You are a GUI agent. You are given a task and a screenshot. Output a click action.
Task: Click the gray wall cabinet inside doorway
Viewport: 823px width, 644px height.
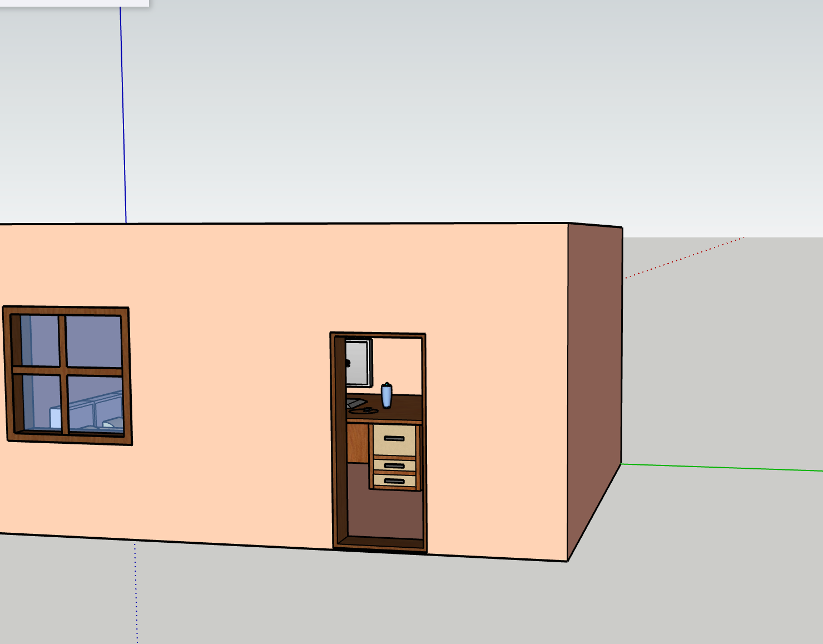coord(358,363)
